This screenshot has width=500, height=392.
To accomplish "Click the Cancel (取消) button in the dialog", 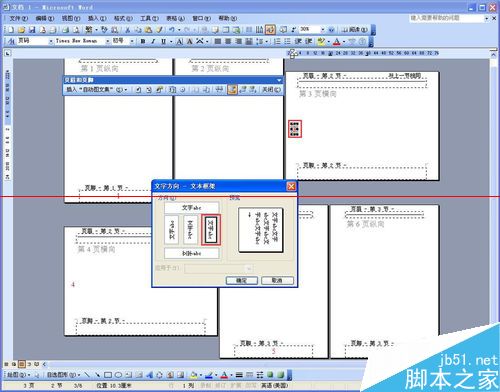I will tap(277, 280).
